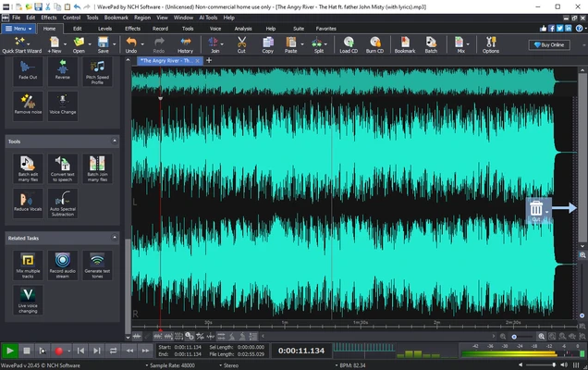Open Generate test tones task
This screenshot has width=588, height=370.
click(97, 265)
